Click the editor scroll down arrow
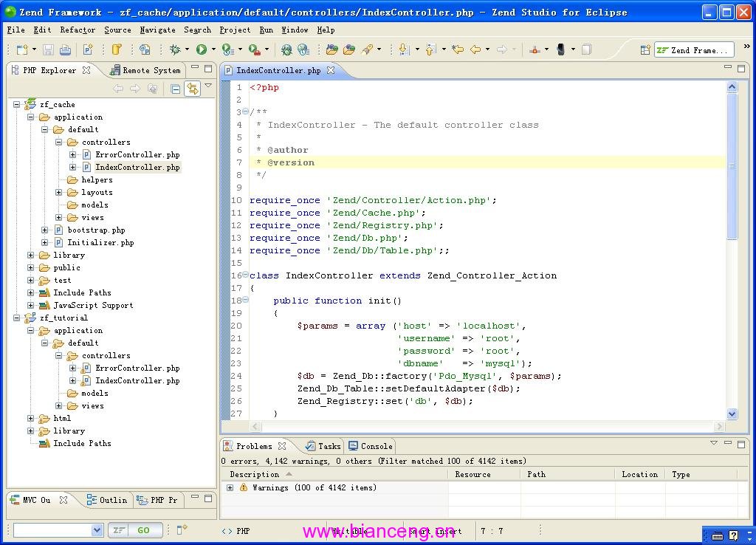756x545 pixels. tap(732, 414)
